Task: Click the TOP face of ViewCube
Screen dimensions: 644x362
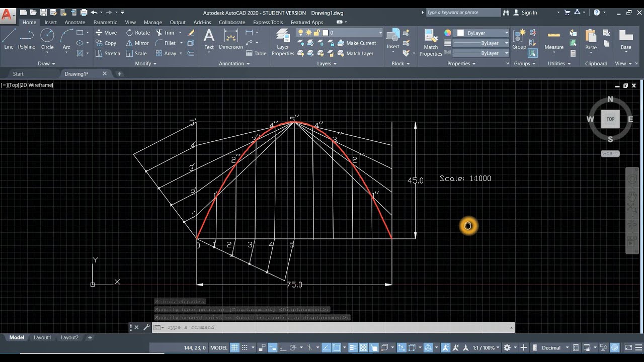Action: (610, 119)
